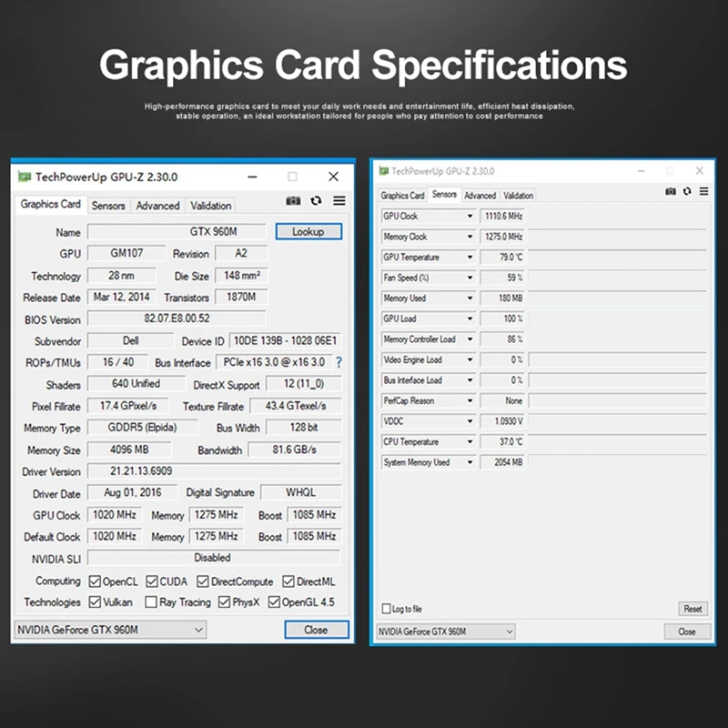
Task: Click refresh icon in Sensors window
Action: click(x=687, y=191)
